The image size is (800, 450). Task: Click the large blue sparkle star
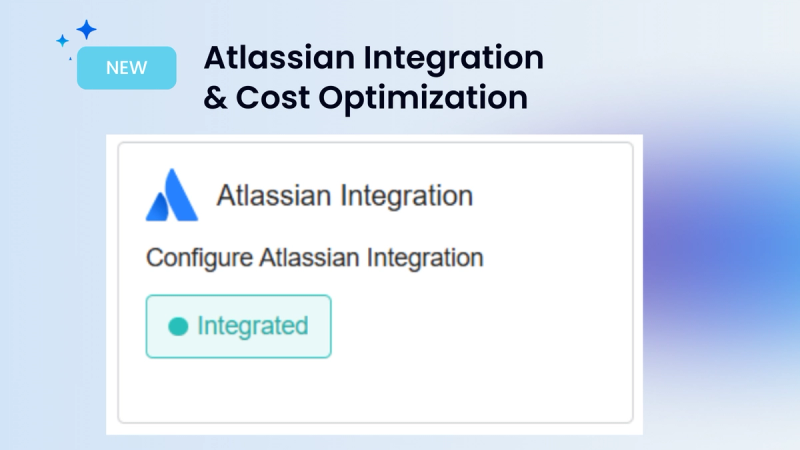87,30
